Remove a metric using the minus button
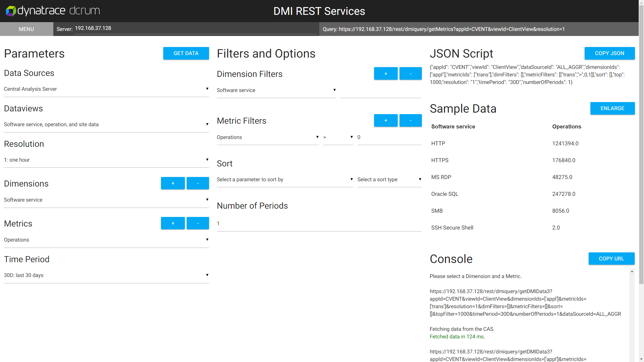This screenshot has width=644, height=362. (x=198, y=223)
